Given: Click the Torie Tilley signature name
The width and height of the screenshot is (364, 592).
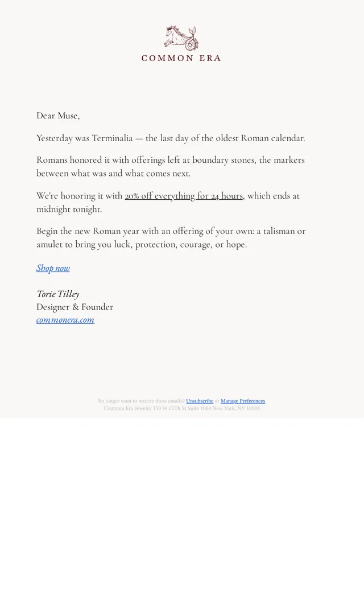Looking at the screenshot, I should pos(58,294).
